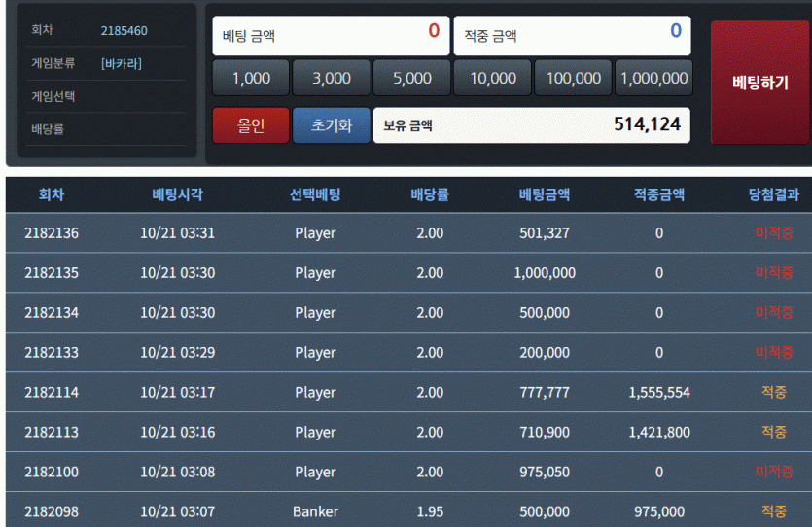Click 적중 result for round 2182114
812x527 pixels.
(x=774, y=393)
